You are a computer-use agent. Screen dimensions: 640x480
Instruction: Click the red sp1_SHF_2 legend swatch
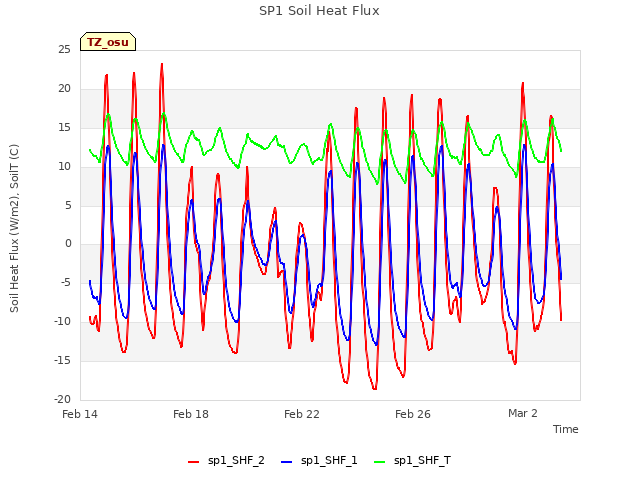point(193,462)
